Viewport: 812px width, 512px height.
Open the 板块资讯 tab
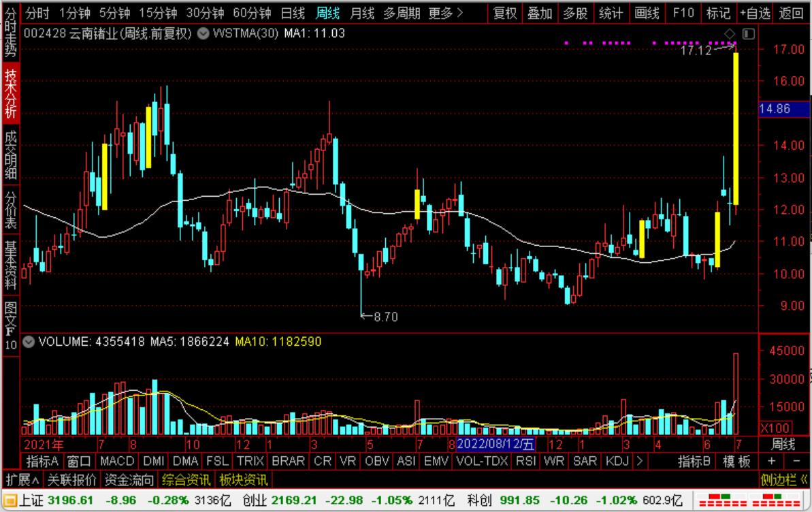click(244, 480)
